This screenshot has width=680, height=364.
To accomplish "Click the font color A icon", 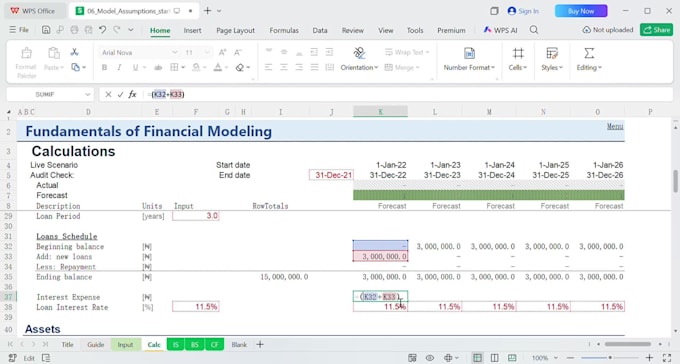I will 218,67.
